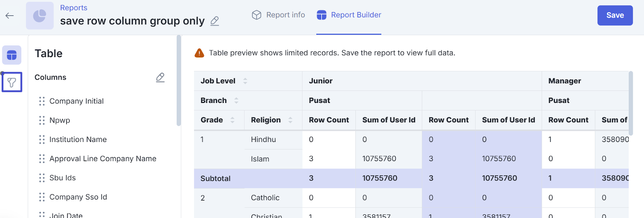Click the Columns edit pencil icon
Image resolution: width=644 pixels, height=218 pixels.
(x=160, y=77)
